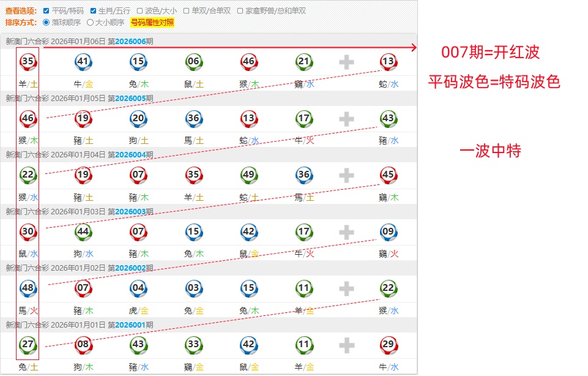Choose the 落球顺序 sort option

tap(47, 23)
